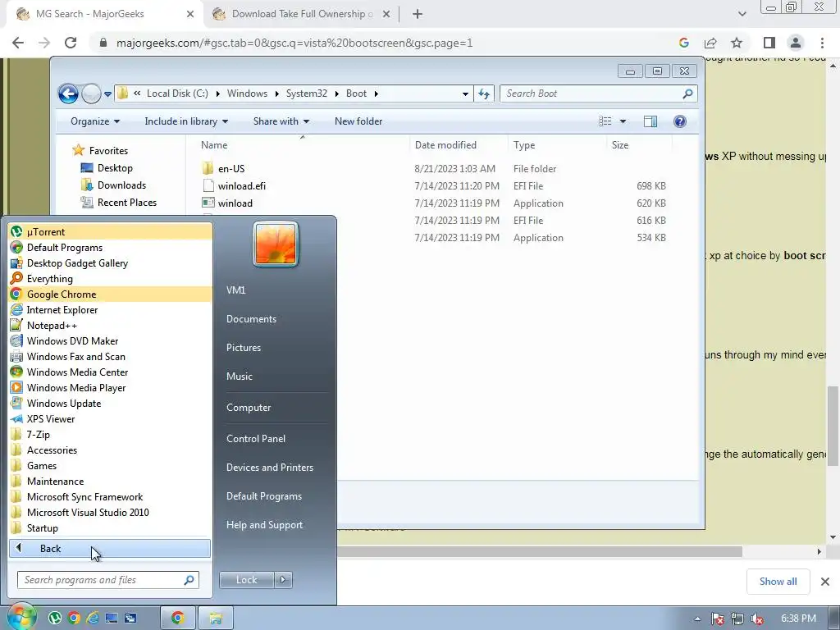Click Show all in the Chrome downloads bar
Screen dimensions: 840x630
tap(778, 582)
